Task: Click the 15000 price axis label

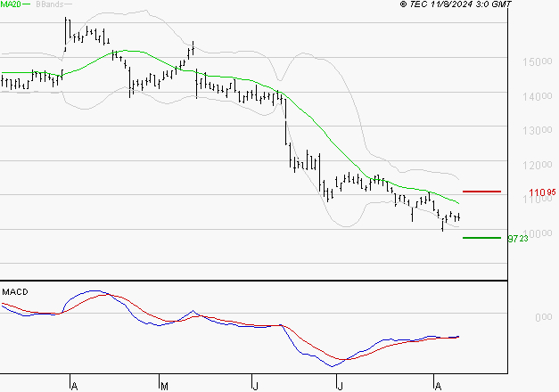Action: 538,61
